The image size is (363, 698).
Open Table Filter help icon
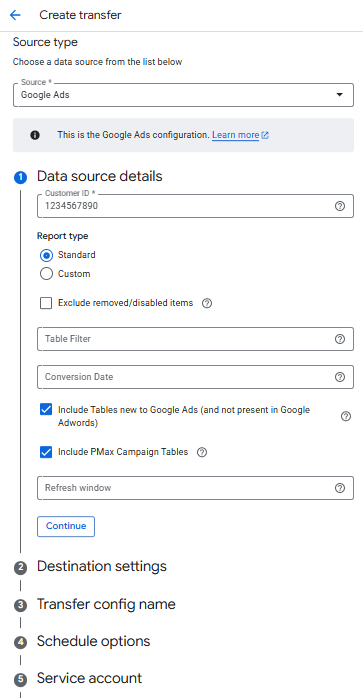(x=340, y=339)
